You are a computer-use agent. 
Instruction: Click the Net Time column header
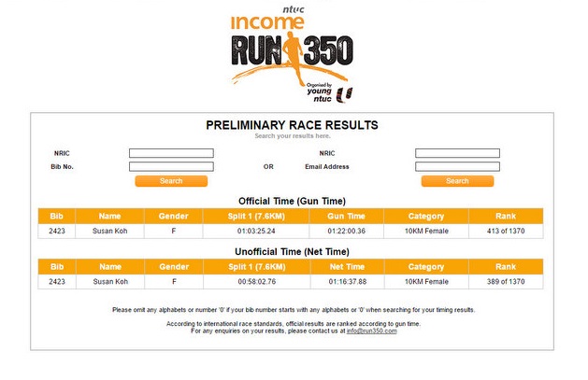[347, 267]
